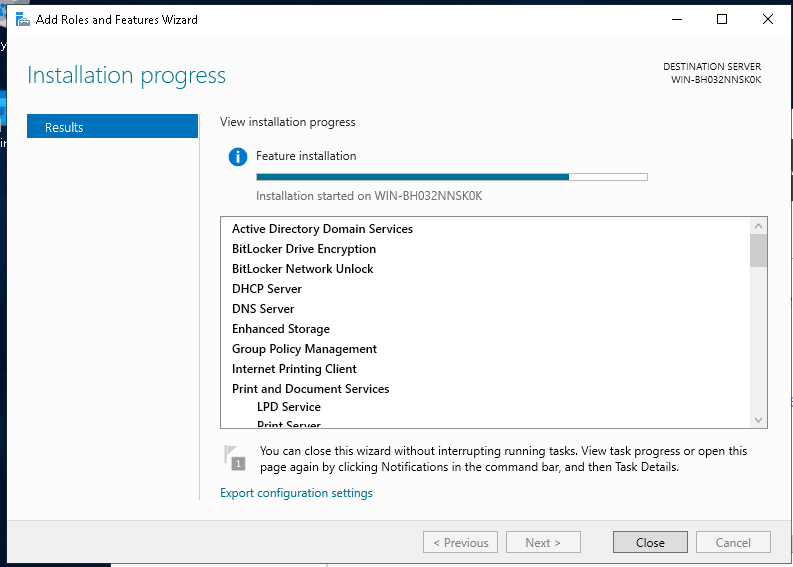The height and width of the screenshot is (567, 793).
Task: Select LPD Service sub-item
Action: [289, 407]
